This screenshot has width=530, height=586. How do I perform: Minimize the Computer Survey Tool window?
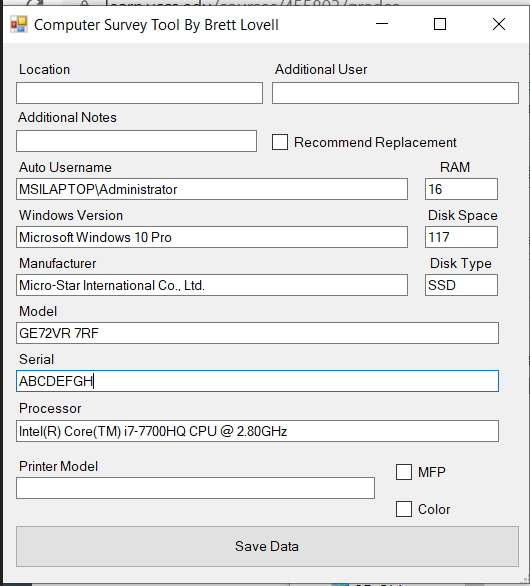click(x=382, y=24)
